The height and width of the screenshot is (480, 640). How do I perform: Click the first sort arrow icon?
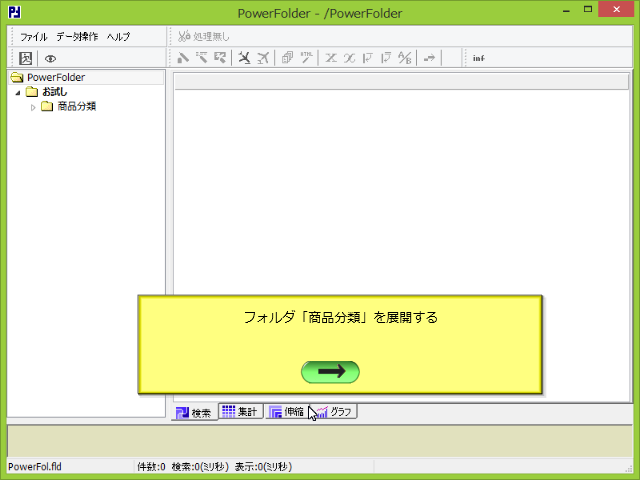tap(368, 58)
